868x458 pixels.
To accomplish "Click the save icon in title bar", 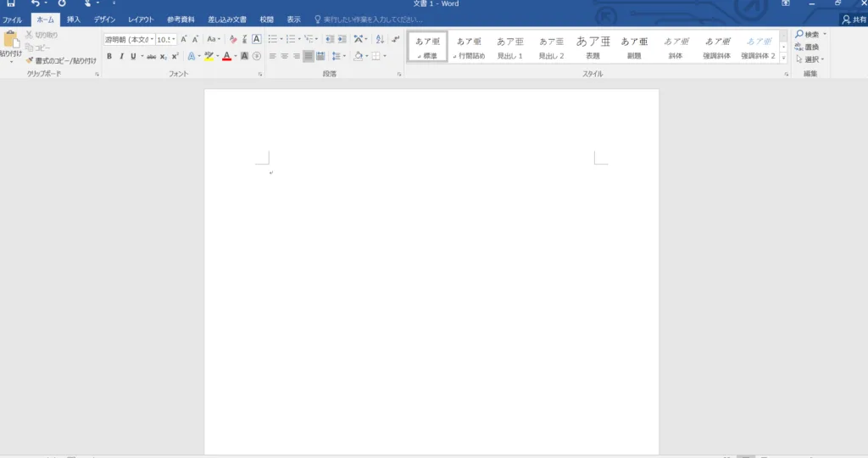I will (x=11, y=4).
